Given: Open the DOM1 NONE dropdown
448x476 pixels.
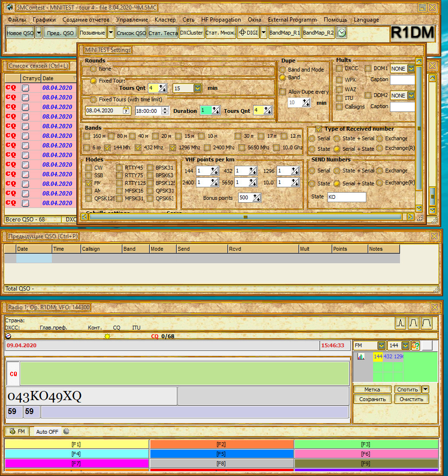Looking at the screenshot, I should pyautogui.click(x=411, y=69).
